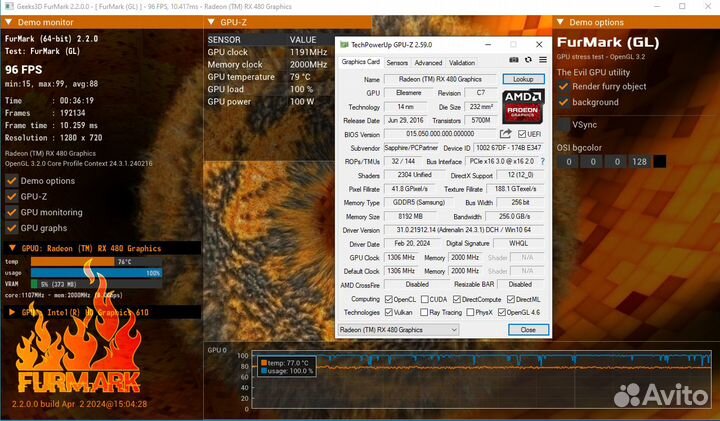Viewport: 720px width, 421px height.
Task: Click the GPU-Z title bar app icon
Action: [x=344, y=45]
